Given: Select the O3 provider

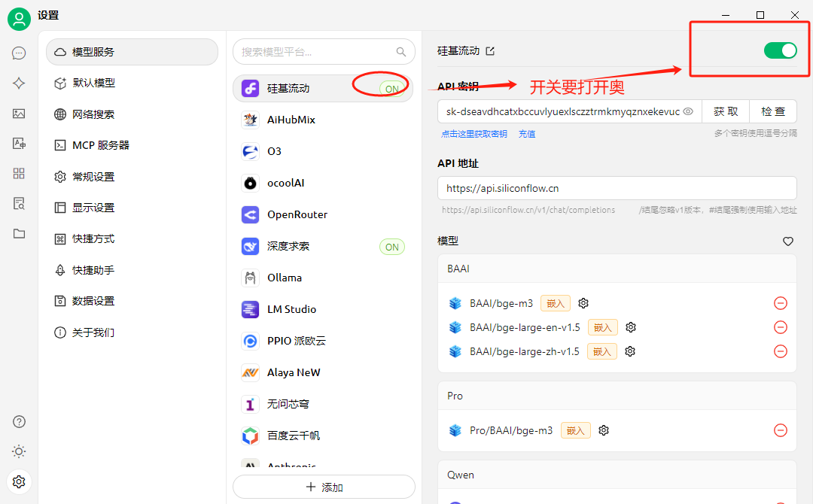Looking at the screenshot, I should 323,151.
